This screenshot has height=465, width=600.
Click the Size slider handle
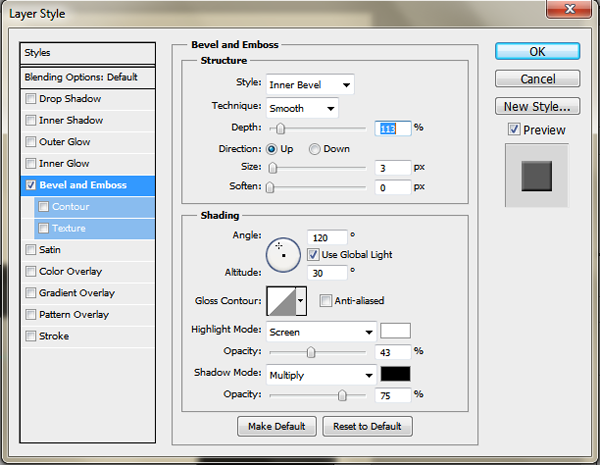pos(272,168)
